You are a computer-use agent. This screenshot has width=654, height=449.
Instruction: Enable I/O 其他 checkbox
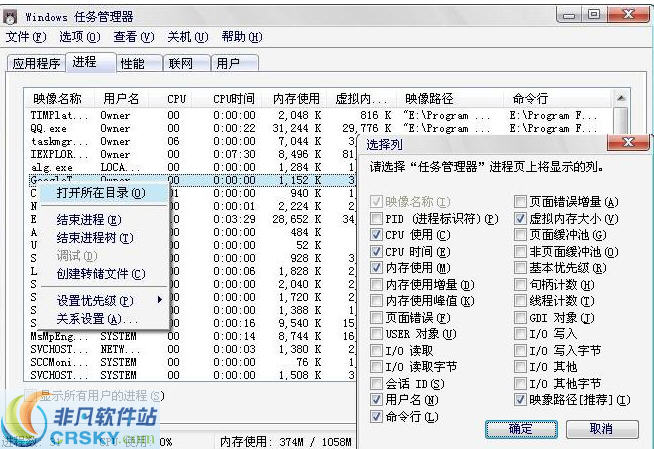coord(520,367)
